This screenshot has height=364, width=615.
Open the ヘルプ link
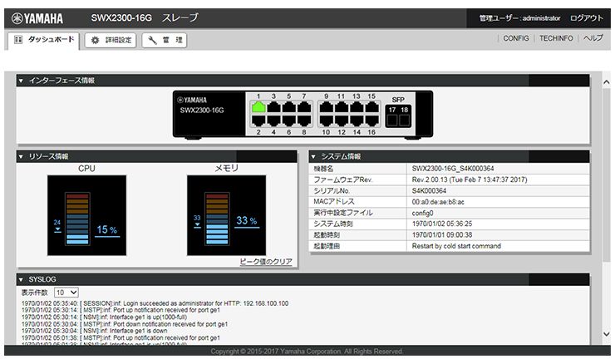(593, 38)
